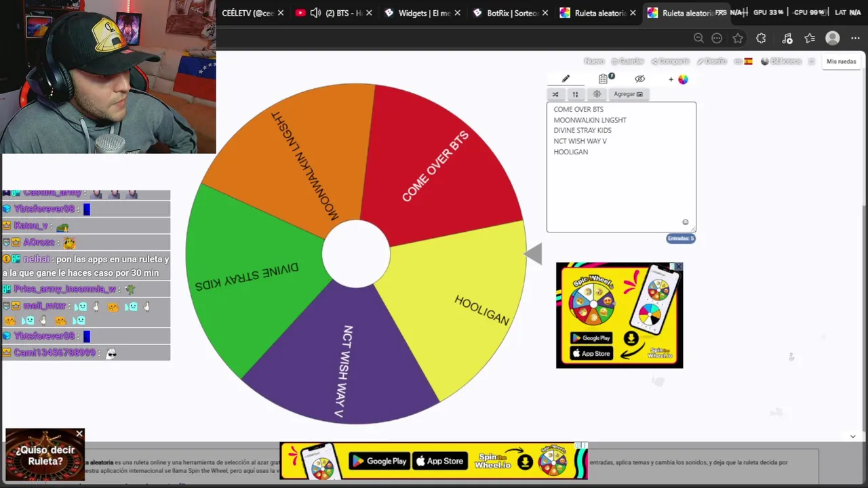Close the first Ruleta aleatoria tab
Screen dimensions: 868x488
(633, 13)
